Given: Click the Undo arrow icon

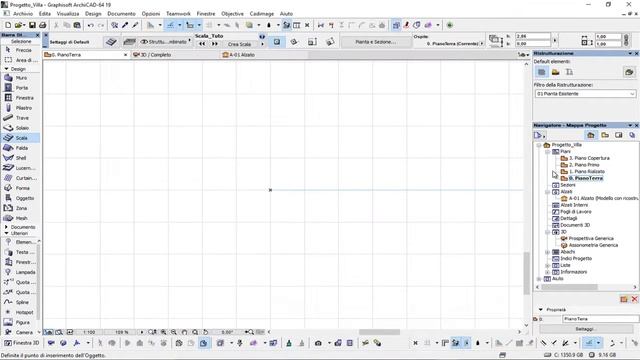Looking at the screenshot, I should click(91, 25).
